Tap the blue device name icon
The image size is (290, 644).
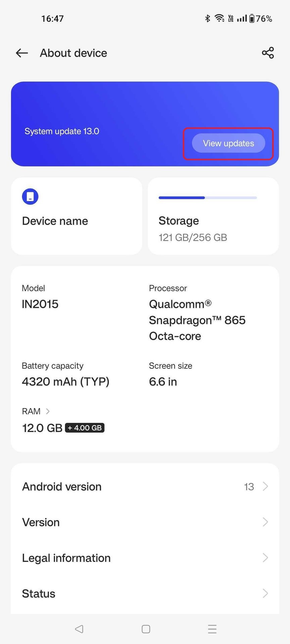pyautogui.click(x=30, y=197)
